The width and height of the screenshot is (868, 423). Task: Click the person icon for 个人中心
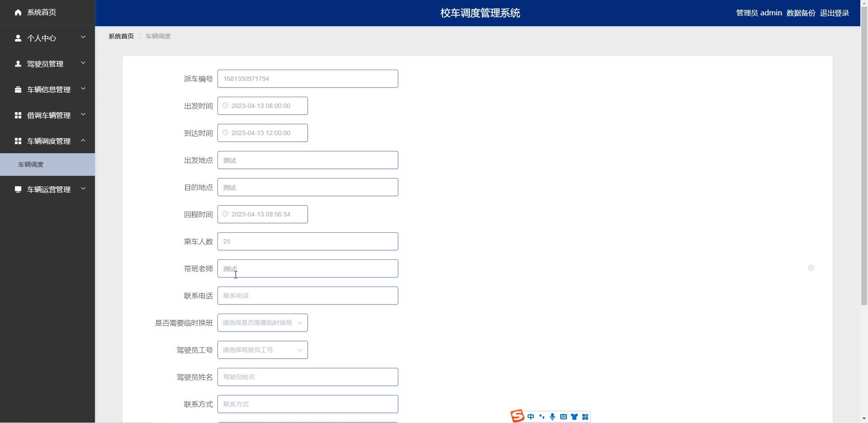(x=18, y=38)
